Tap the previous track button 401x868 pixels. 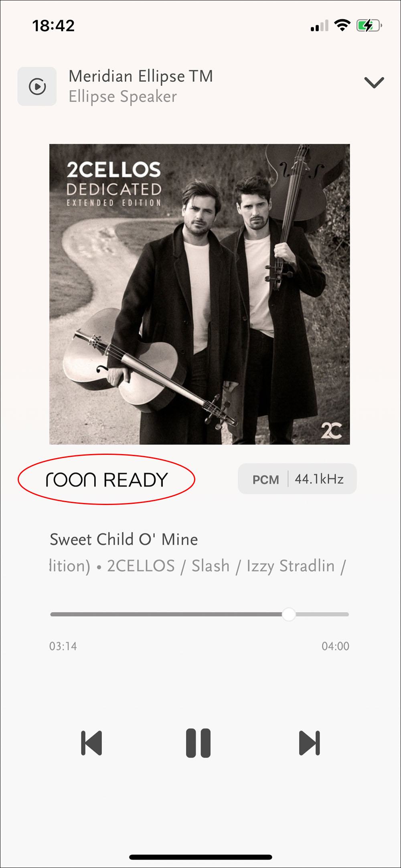point(91,743)
